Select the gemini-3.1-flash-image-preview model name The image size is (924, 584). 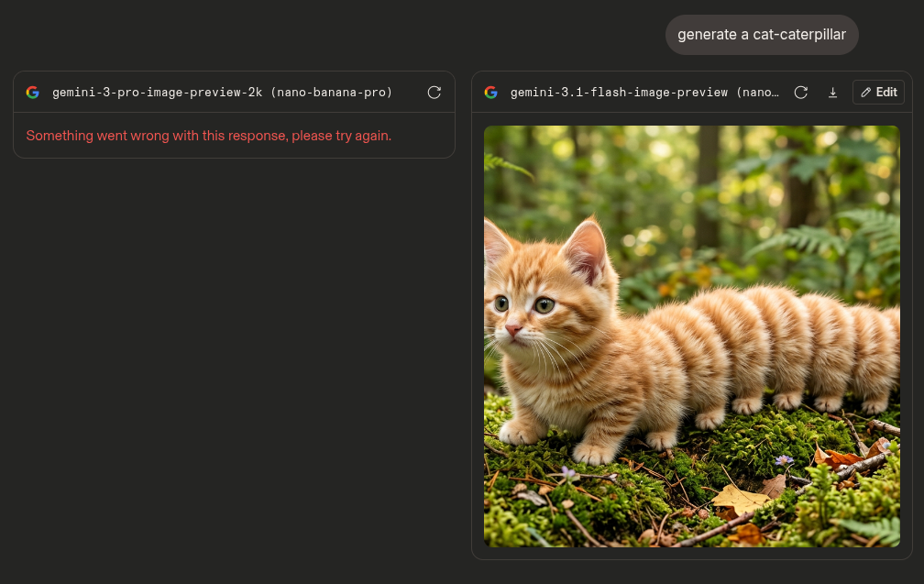click(x=643, y=93)
